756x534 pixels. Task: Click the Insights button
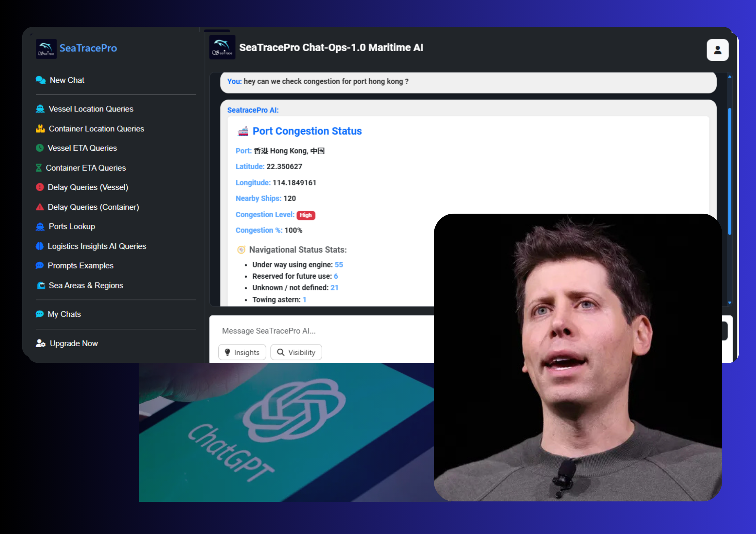(242, 352)
